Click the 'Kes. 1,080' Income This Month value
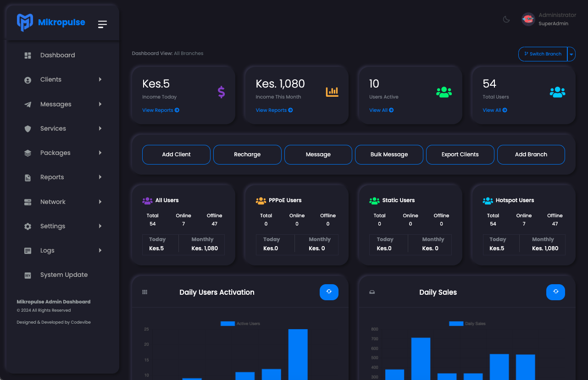Screen dimensions: 588x380 [280, 84]
